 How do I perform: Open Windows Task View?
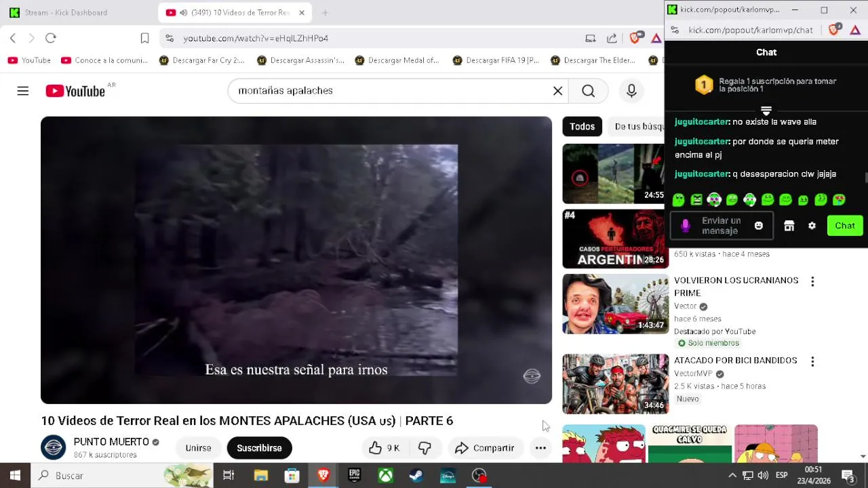(229, 476)
